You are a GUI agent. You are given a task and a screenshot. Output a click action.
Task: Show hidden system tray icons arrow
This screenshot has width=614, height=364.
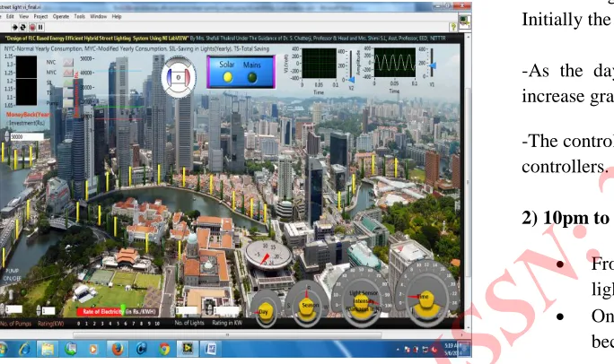coord(398,350)
